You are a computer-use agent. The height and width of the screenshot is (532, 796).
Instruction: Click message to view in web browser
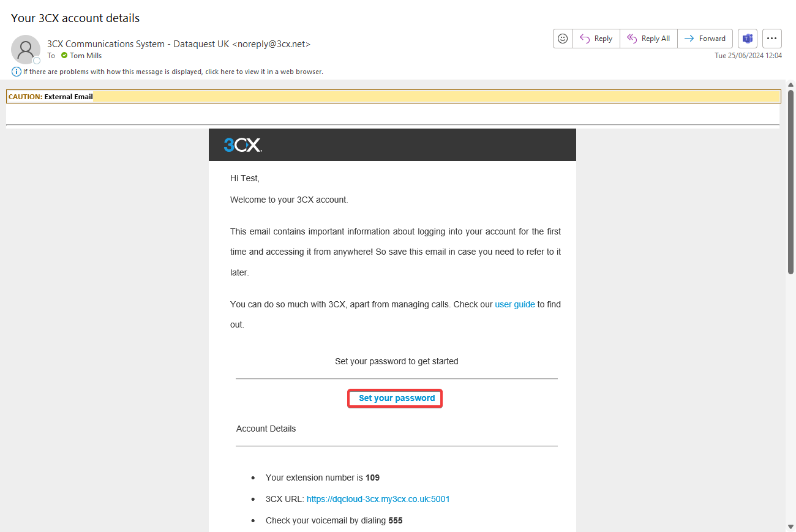click(173, 72)
